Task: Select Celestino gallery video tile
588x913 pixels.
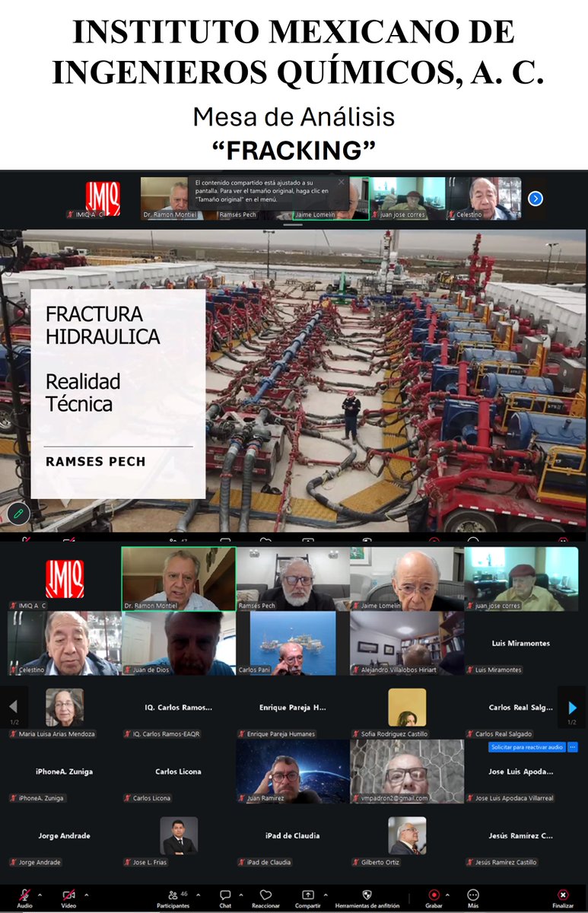Action: point(64,644)
